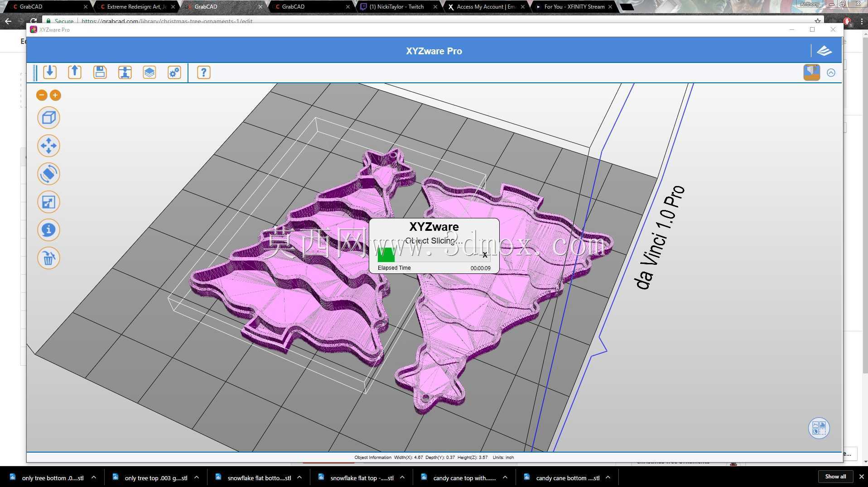Open the downloaded 'candy cane top with' file

tap(464, 477)
